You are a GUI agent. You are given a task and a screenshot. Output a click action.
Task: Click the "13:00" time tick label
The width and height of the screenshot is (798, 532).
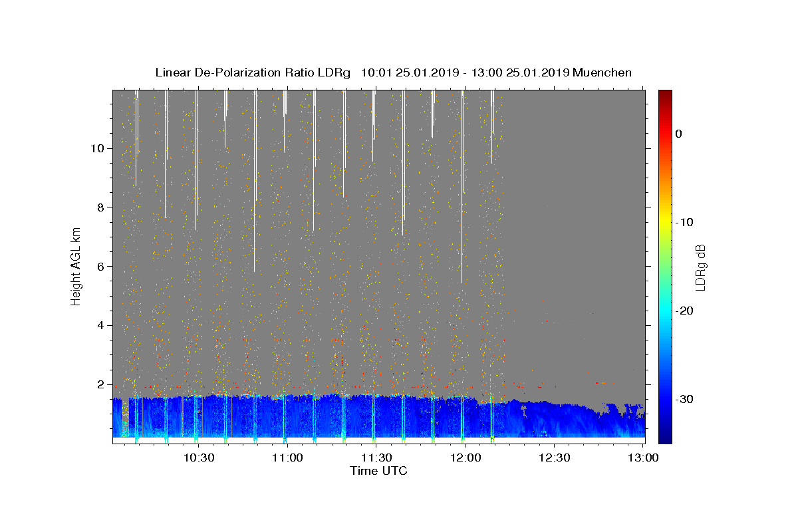coord(643,458)
